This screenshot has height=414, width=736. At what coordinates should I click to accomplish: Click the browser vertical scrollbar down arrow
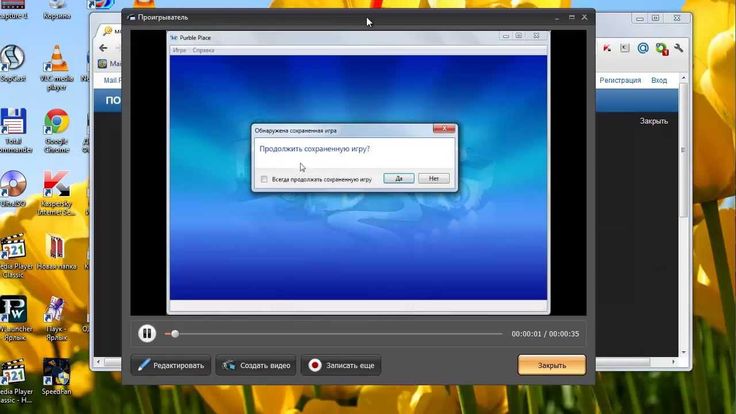(683, 352)
